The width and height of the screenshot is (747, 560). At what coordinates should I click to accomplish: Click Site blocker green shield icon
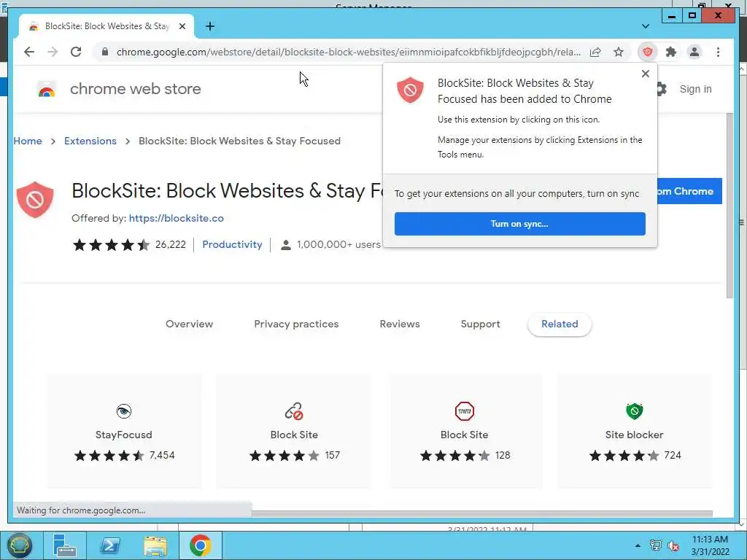coord(635,411)
